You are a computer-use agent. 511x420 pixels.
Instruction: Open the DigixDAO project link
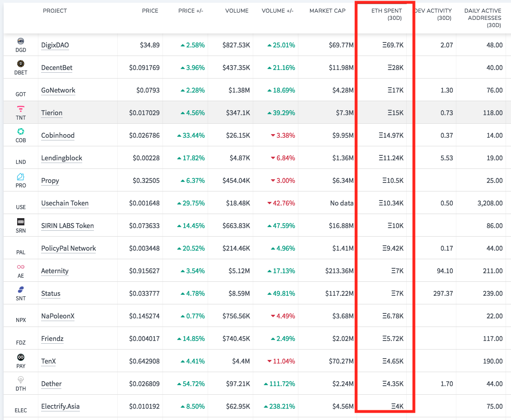[x=55, y=45]
